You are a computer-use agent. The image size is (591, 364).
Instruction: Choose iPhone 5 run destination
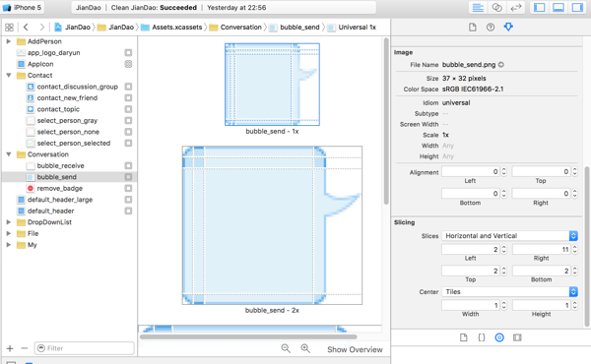pyautogui.click(x=23, y=8)
